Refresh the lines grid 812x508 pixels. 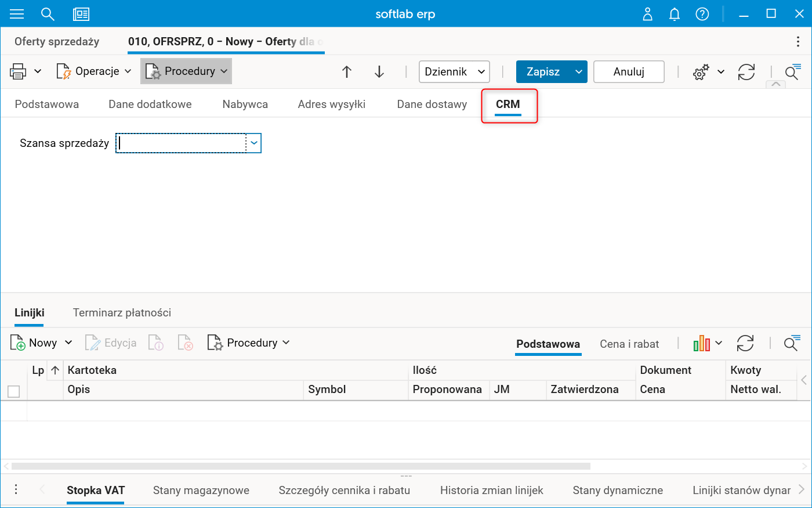coord(745,343)
